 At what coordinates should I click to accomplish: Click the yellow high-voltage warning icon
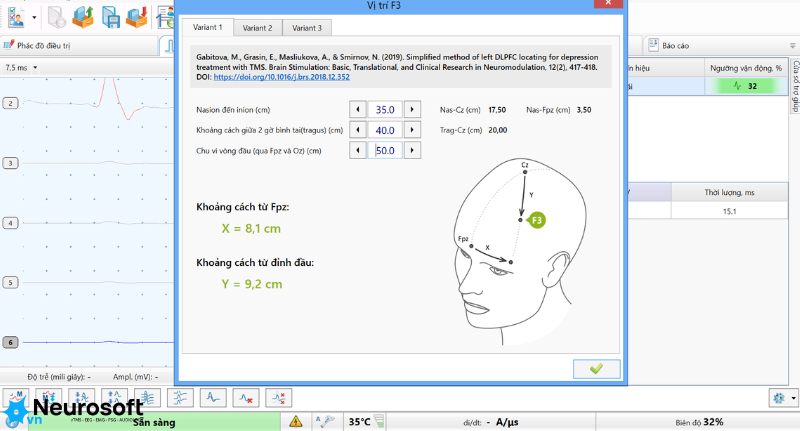coord(295,421)
